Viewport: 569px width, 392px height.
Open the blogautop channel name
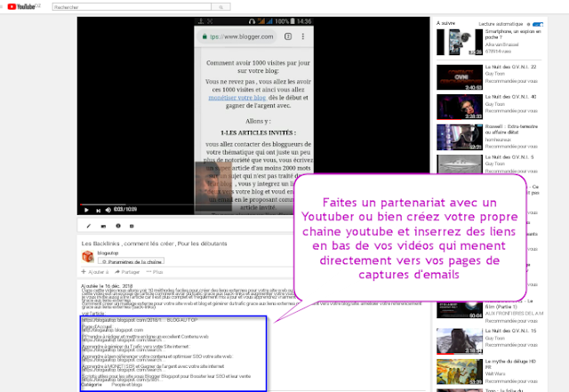point(108,252)
